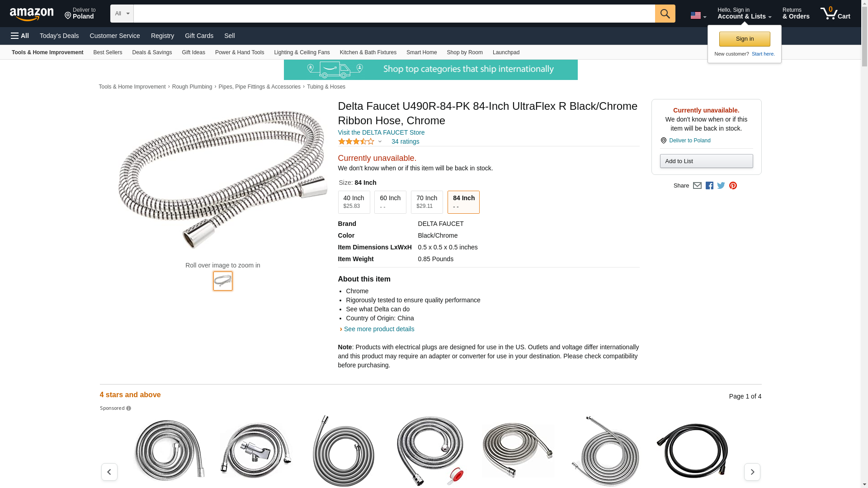868x488 pixels.
Task: Share via the Pinterest icon
Action: [x=733, y=186]
